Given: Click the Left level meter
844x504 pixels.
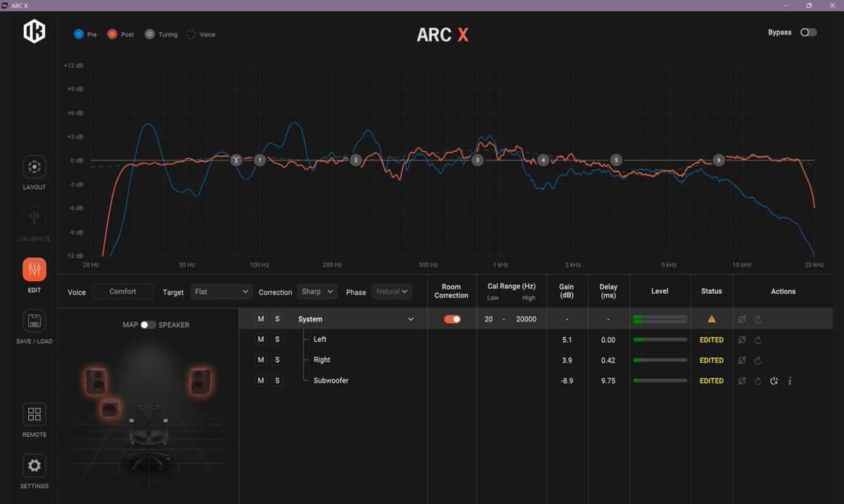Looking at the screenshot, I should point(660,340).
